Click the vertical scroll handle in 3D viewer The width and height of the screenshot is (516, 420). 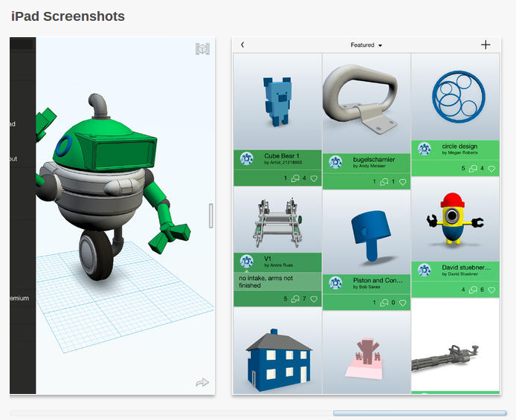coord(210,216)
